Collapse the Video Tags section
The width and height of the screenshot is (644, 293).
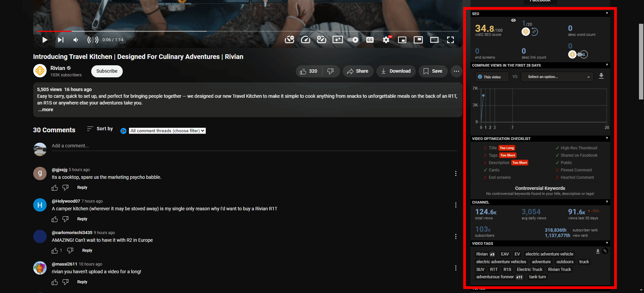pyautogui.click(x=607, y=243)
